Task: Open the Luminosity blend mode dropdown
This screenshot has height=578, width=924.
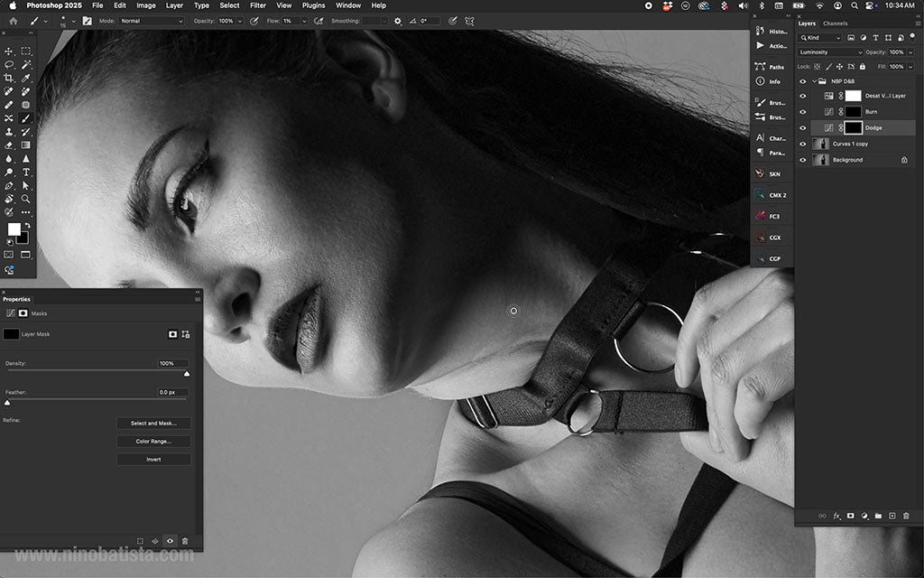Action: click(830, 52)
